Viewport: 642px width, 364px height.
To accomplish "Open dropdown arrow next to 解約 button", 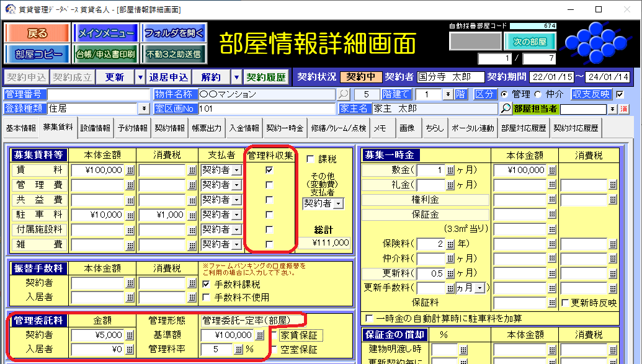I will click(x=236, y=77).
